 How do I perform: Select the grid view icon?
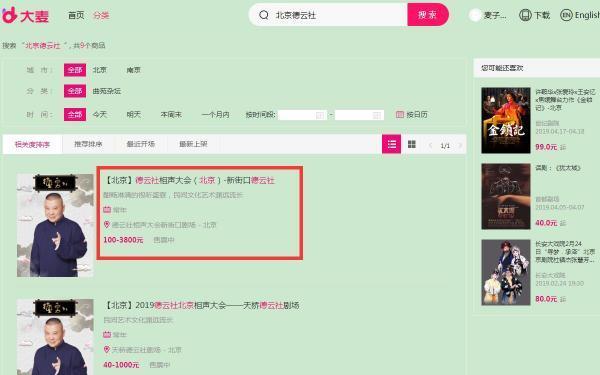point(412,144)
